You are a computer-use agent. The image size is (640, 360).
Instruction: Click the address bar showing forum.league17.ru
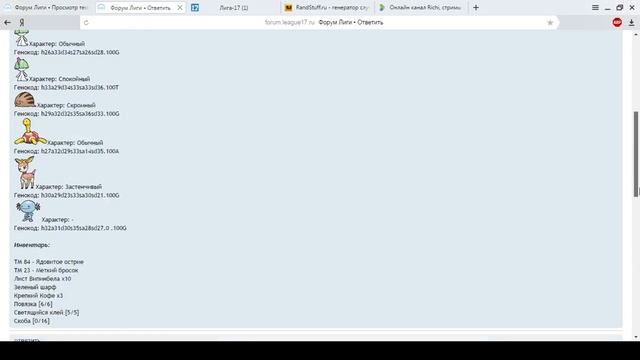(x=319, y=22)
